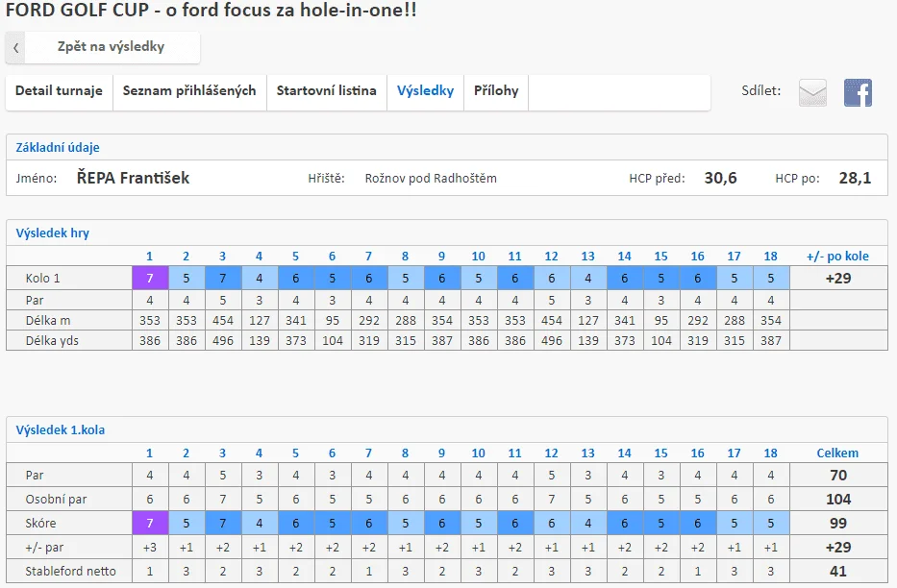
Task: Click the Par total 70
Action: tap(838, 476)
